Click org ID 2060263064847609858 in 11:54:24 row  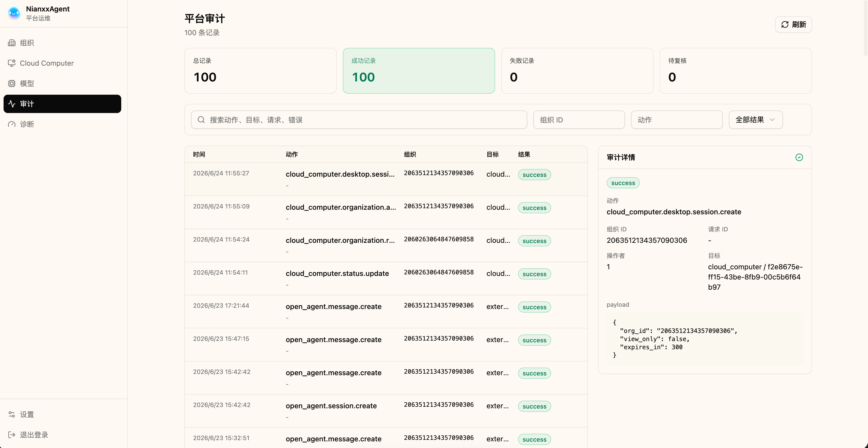[439, 239]
